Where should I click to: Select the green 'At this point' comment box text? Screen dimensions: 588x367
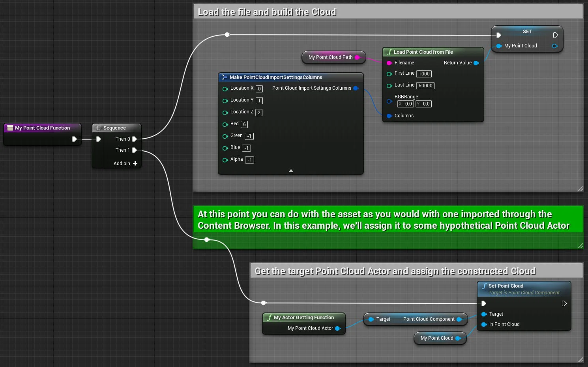[x=383, y=220]
